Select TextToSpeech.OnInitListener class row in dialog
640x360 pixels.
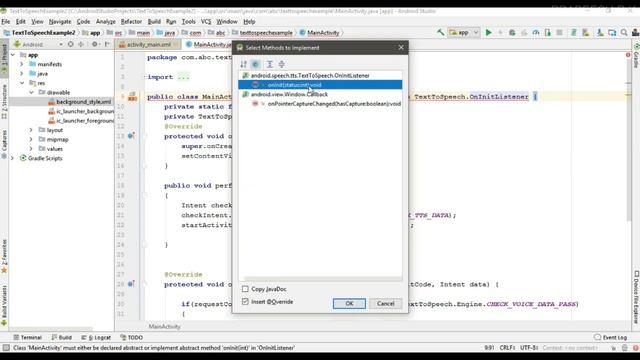click(x=320, y=76)
